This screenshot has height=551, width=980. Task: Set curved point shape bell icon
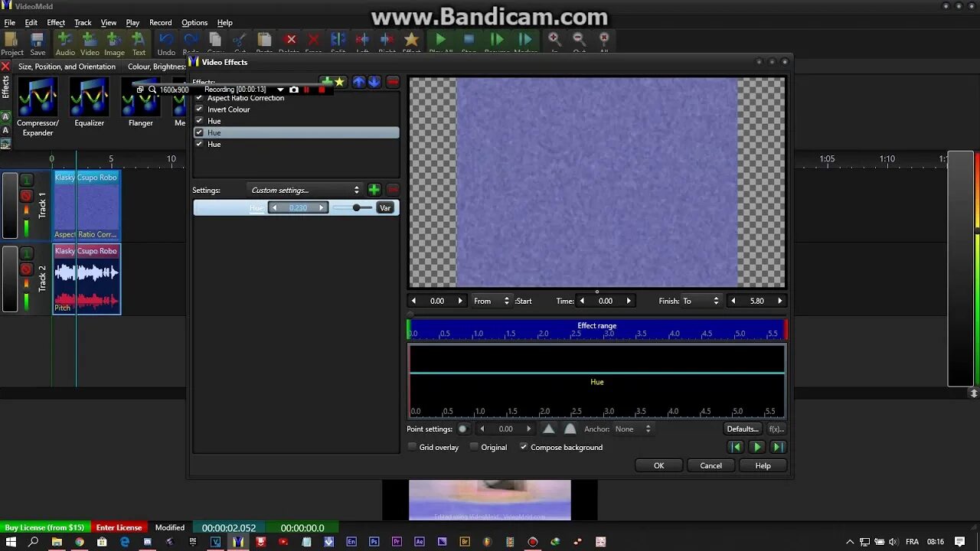(570, 429)
